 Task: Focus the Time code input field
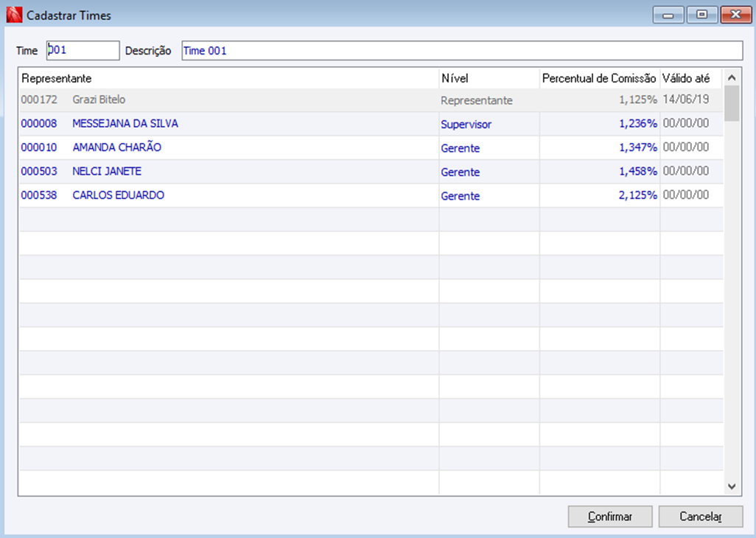(83, 51)
